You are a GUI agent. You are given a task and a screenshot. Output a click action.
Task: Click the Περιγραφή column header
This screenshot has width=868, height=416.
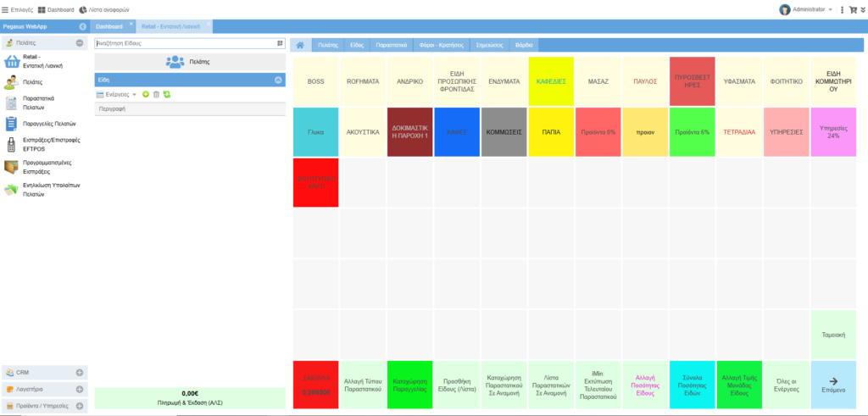[190, 109]
